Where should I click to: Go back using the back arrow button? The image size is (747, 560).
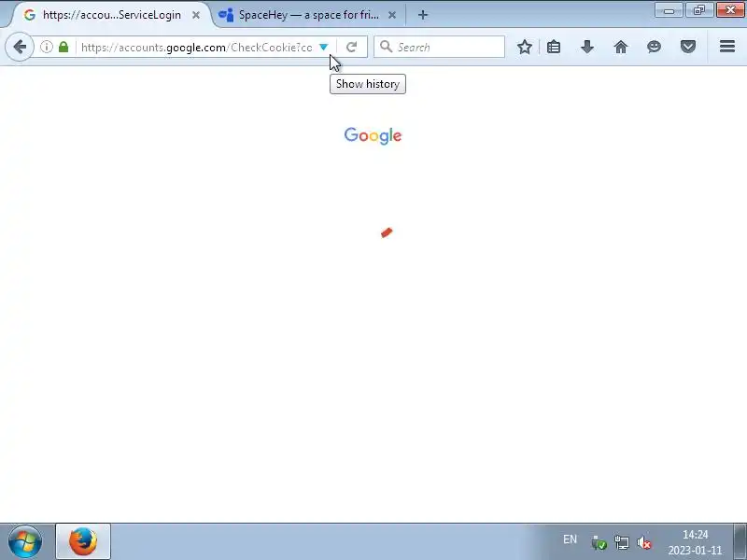(x=20, y=47)
